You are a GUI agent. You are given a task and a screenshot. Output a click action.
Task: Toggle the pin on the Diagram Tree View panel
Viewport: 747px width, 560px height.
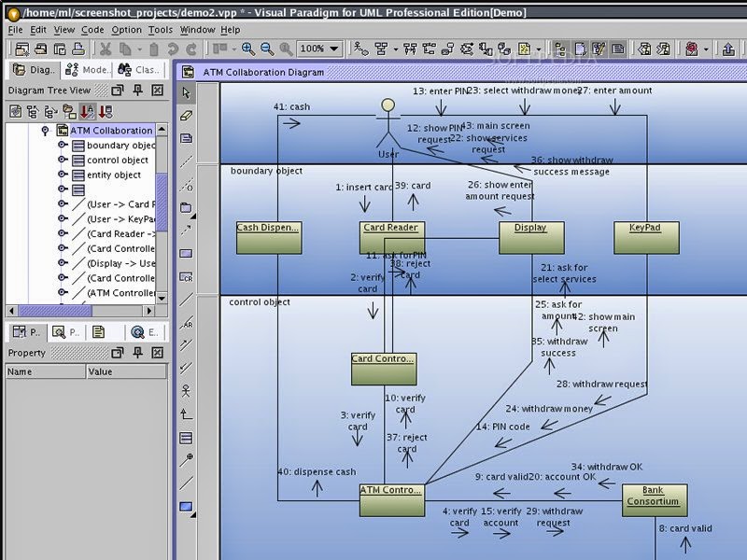[x=138, y=89]
